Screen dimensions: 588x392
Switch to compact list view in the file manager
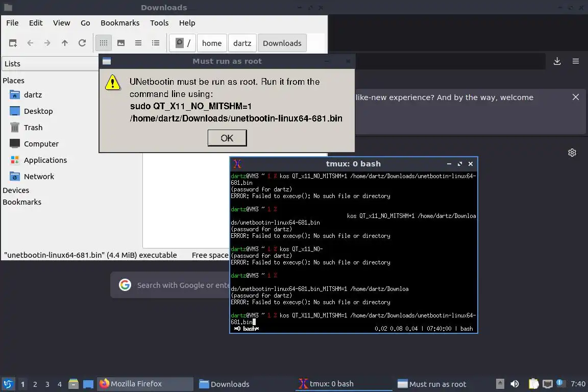[138, 43]
